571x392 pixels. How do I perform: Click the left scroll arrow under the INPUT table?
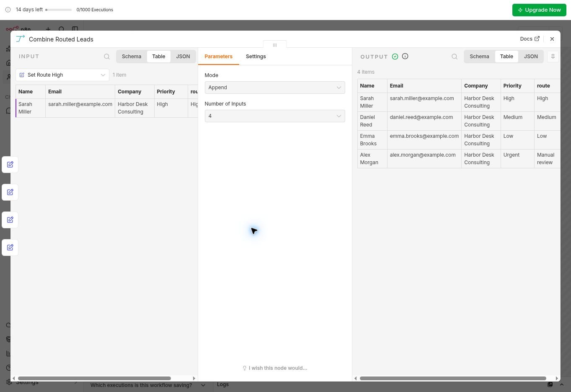pyautogui.click(x=14, y=378)
